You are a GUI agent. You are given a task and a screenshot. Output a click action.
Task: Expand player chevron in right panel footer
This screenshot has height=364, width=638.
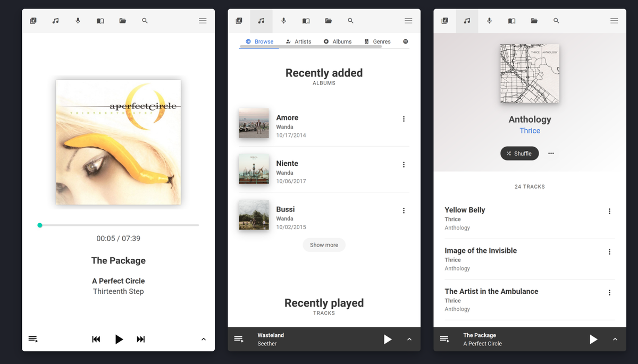615,339
